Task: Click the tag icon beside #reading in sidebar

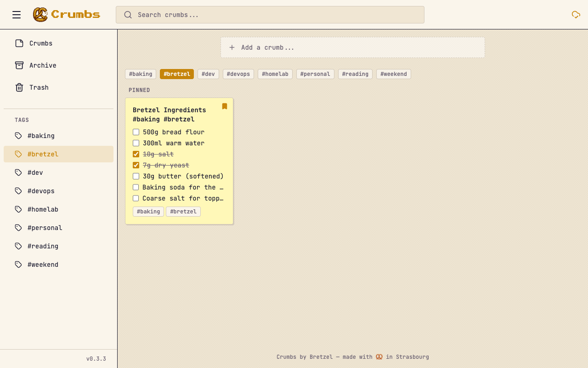Action: (18, 246)
